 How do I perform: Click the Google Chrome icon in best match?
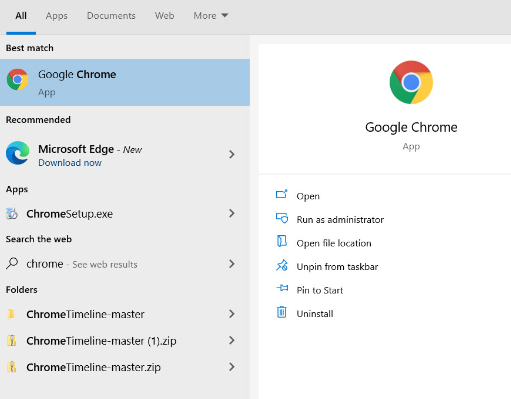click(18, 80)
